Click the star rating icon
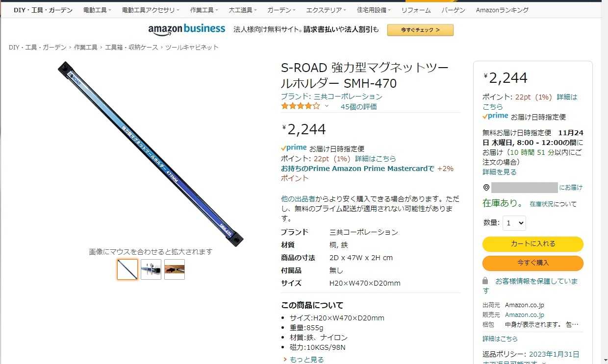Screen dimensions: 608x364 tap(300, 106)
